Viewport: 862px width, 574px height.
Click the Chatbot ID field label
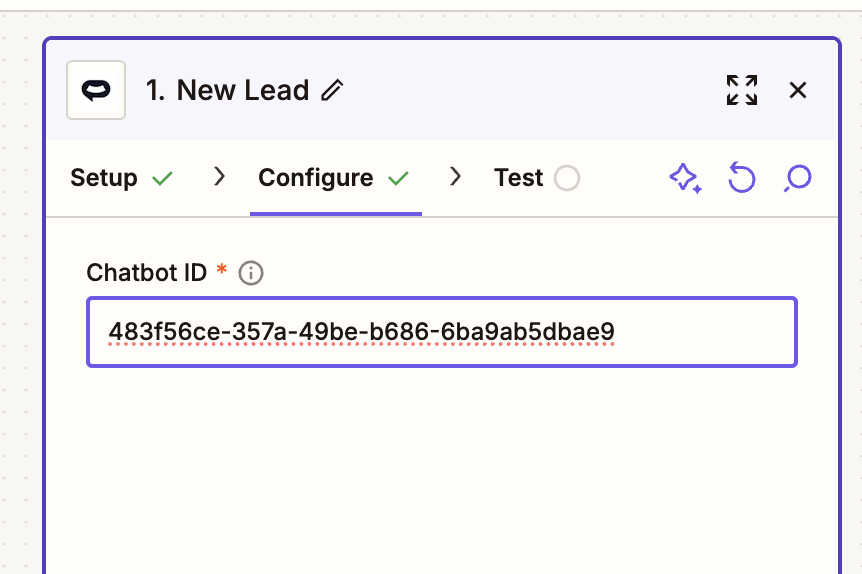pyautogui.click(x=146, y=272)
